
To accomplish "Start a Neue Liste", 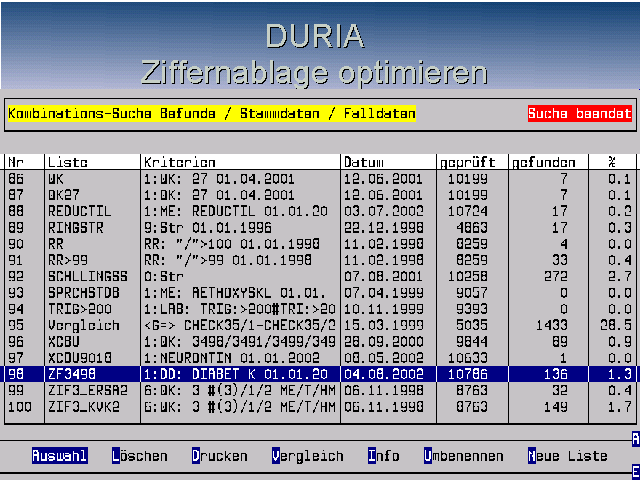I will coord(567,456).
